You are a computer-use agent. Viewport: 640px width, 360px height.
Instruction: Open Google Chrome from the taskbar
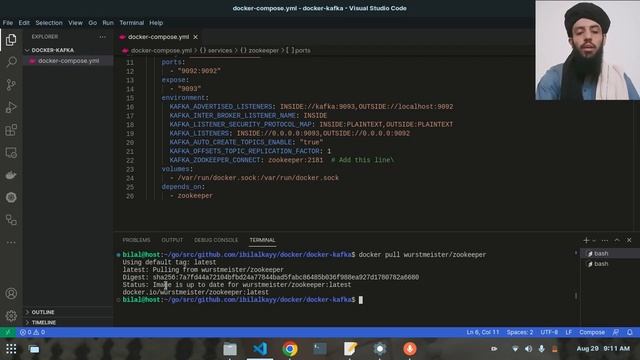click(x=290, y=349)
